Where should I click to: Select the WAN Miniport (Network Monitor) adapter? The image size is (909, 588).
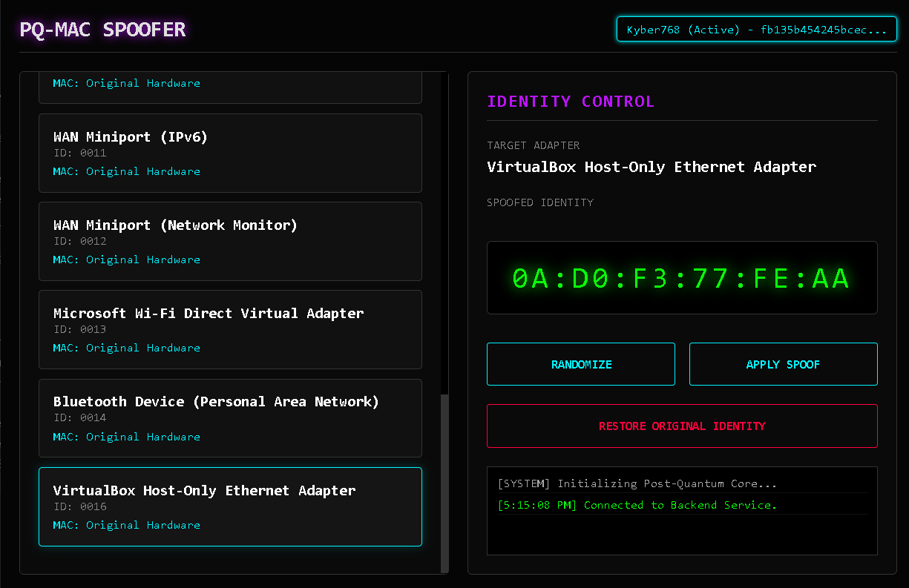(230, 241)
